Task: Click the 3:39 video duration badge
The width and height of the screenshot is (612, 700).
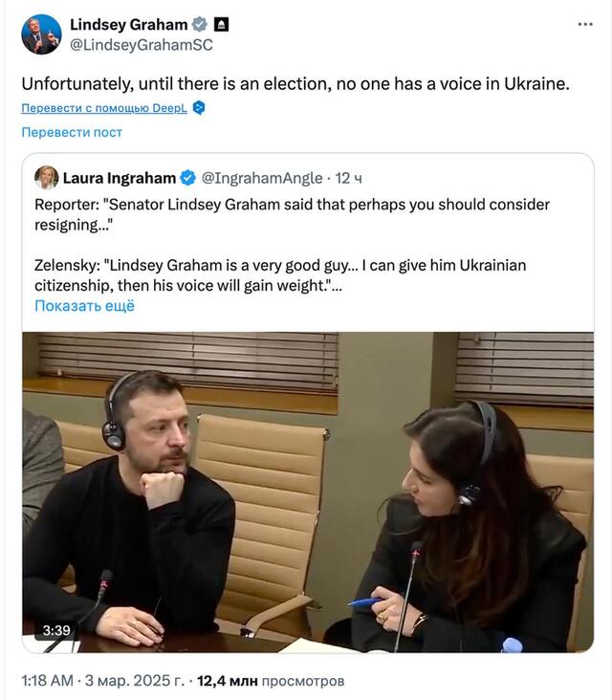Action: [54, 630]
